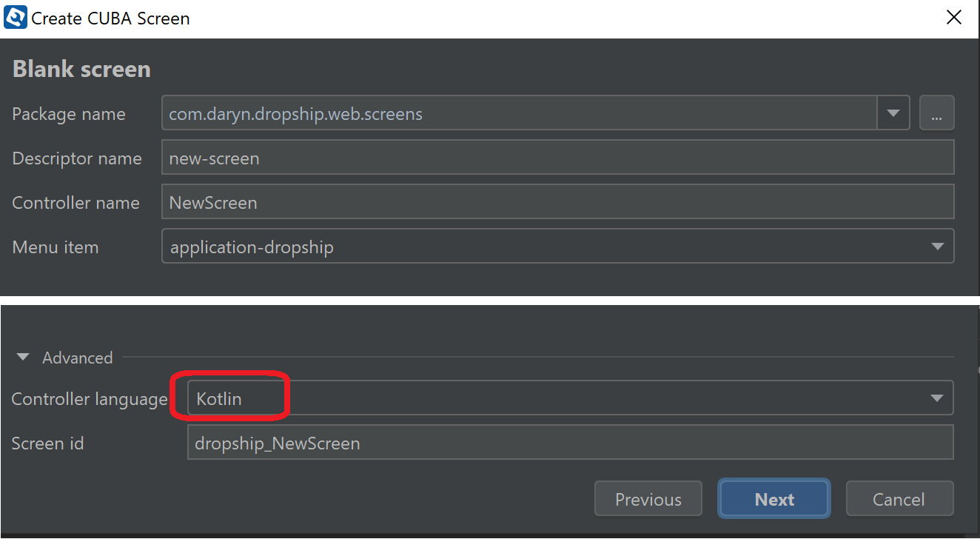Open the Controller language dropdown showing Kotlin

point(570,398)
